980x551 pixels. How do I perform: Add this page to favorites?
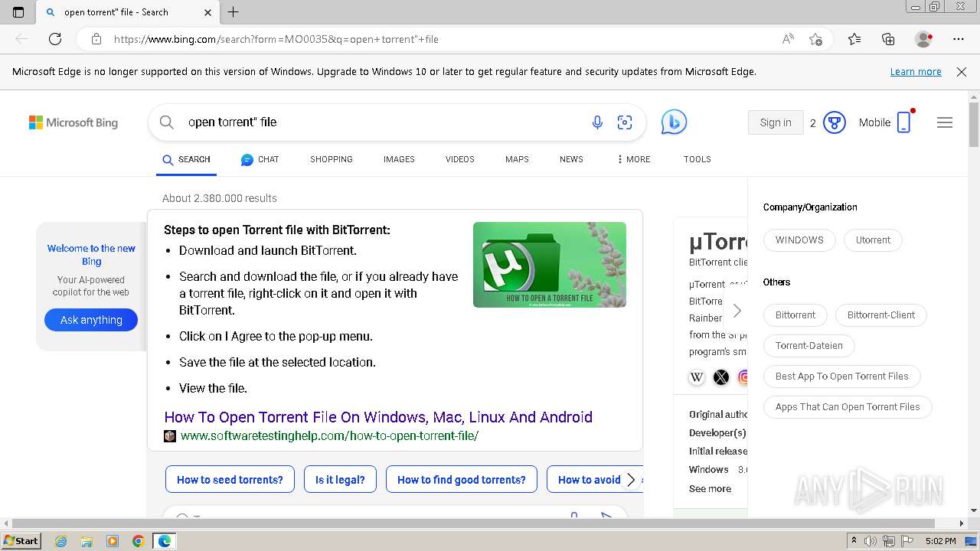816,39
